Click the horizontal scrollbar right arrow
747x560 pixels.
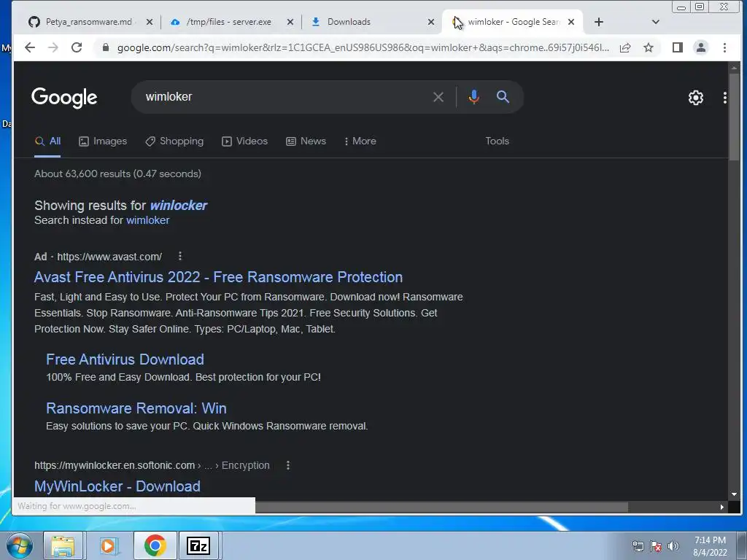click(721, 507)
